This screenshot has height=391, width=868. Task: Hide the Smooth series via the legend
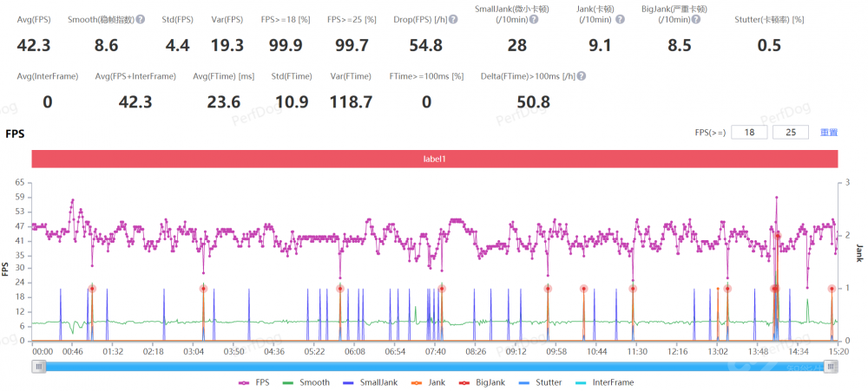tap(306, 382)
